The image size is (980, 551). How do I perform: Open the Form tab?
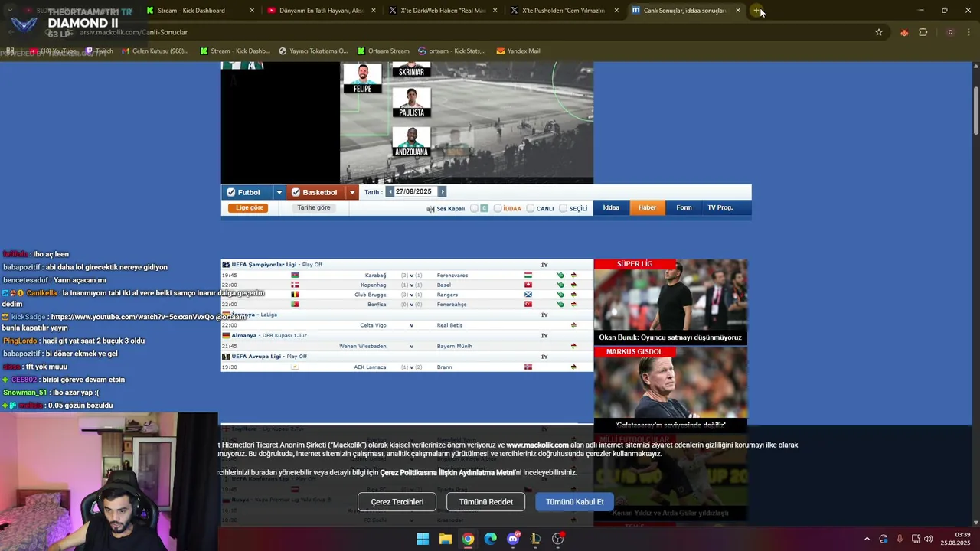684,207
